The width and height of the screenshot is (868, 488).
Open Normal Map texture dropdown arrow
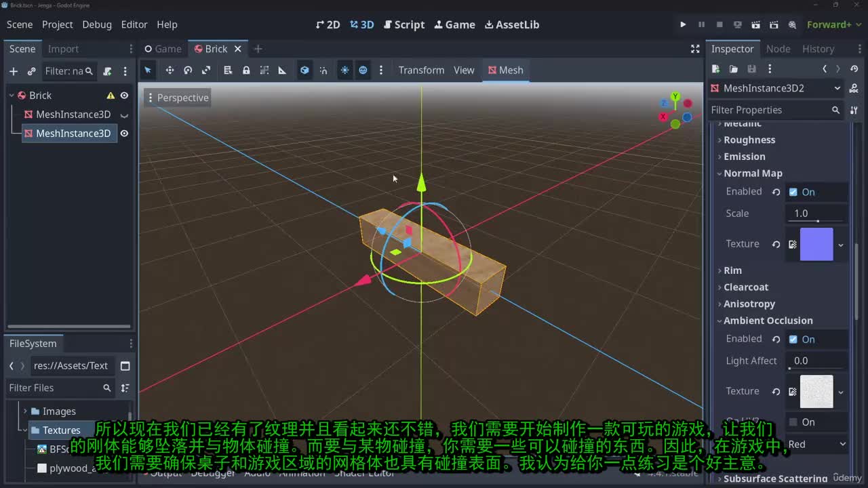click(x=841, y=245)
